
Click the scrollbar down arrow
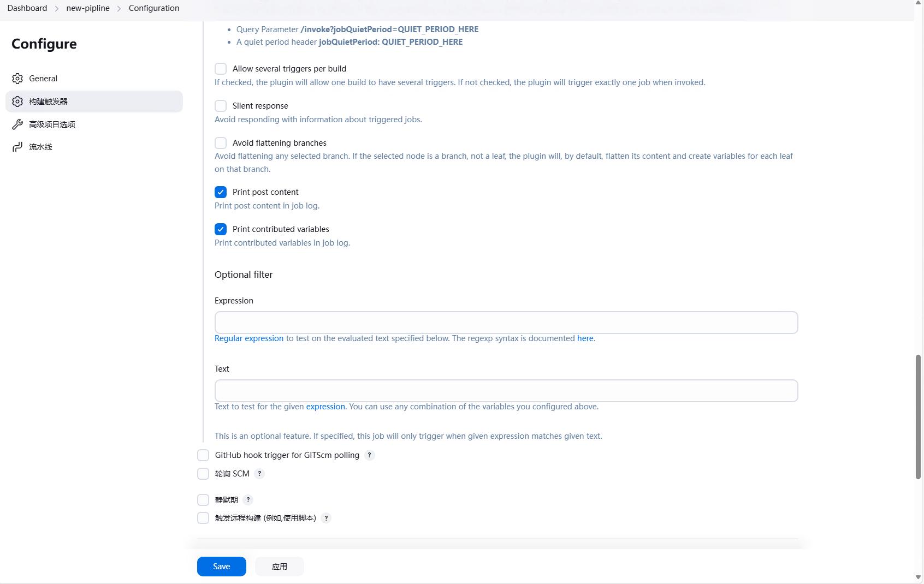tap(919, 577)
